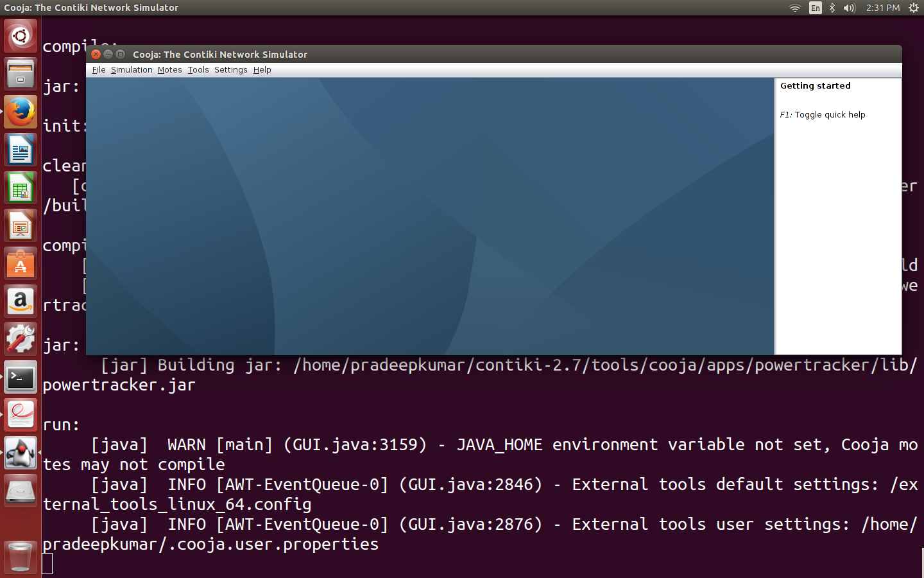
Task: Open the Motes menu in Cooja
Action: tap(169, 69)
